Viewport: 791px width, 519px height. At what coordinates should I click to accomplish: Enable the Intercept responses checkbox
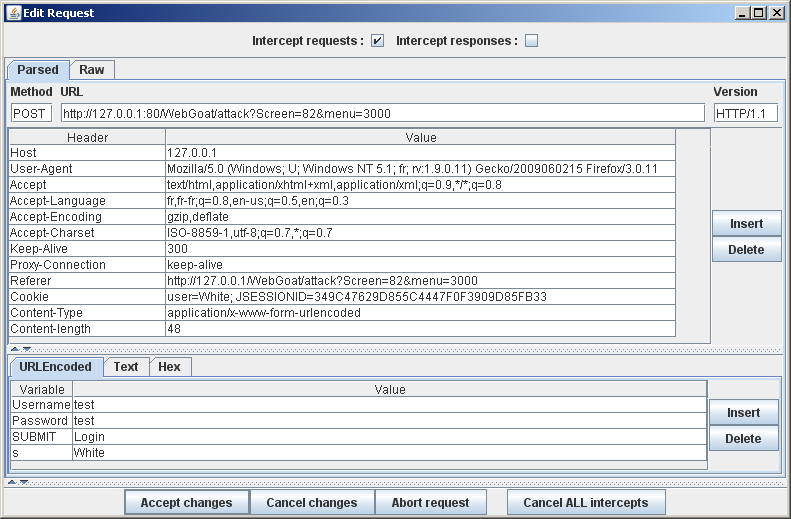(531, 41)
